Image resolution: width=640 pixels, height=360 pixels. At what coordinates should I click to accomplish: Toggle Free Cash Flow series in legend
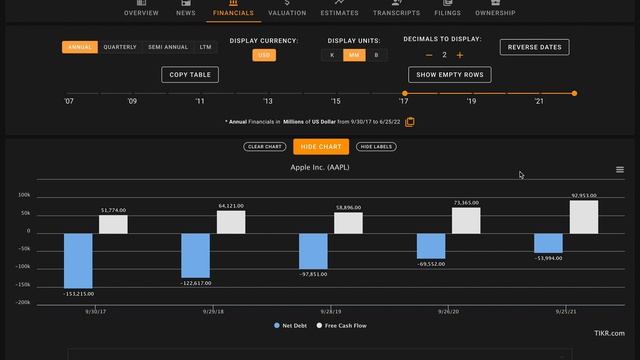pos(342,326)
